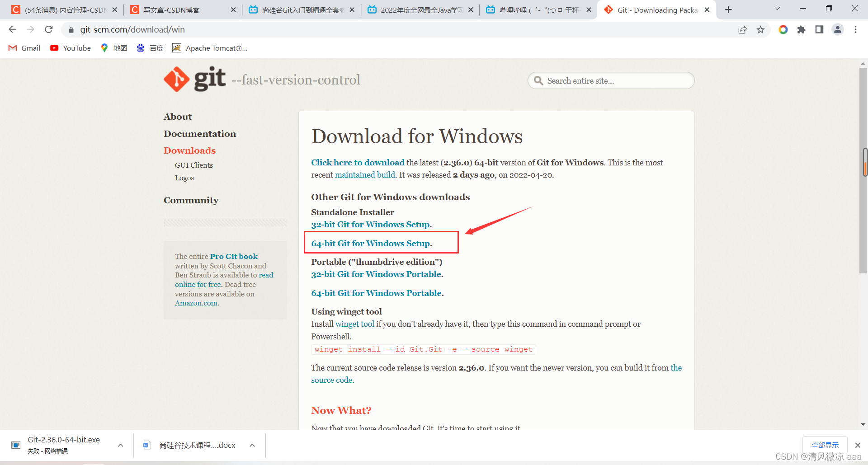This screenshot has width=868, height=465.
Task: Close the 写文章-CSDN博客 tab
Action: point(233,10)
